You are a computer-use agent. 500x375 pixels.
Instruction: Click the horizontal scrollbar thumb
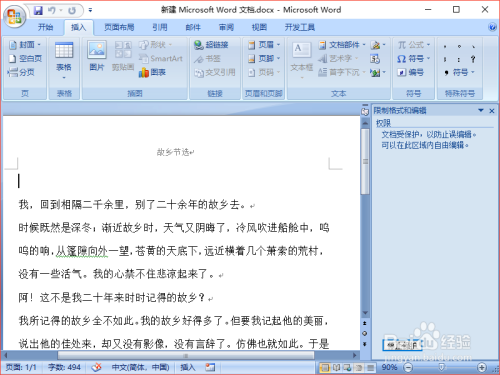pyautogui.click(x=186, y=355)
